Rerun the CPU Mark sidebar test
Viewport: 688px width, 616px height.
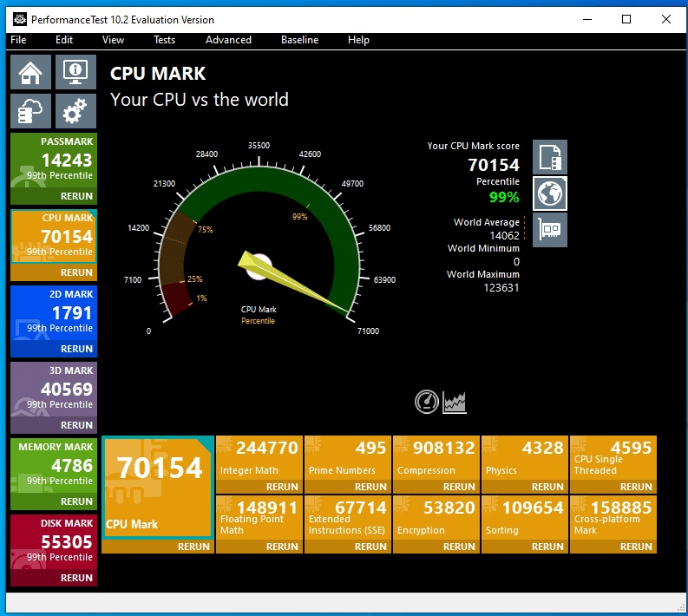[54, 272]
